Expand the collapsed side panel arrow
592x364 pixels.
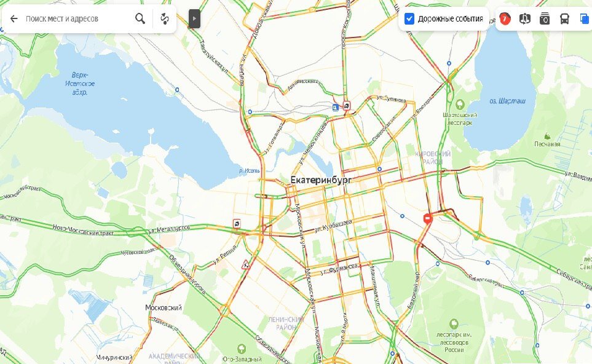click(194, 18)
